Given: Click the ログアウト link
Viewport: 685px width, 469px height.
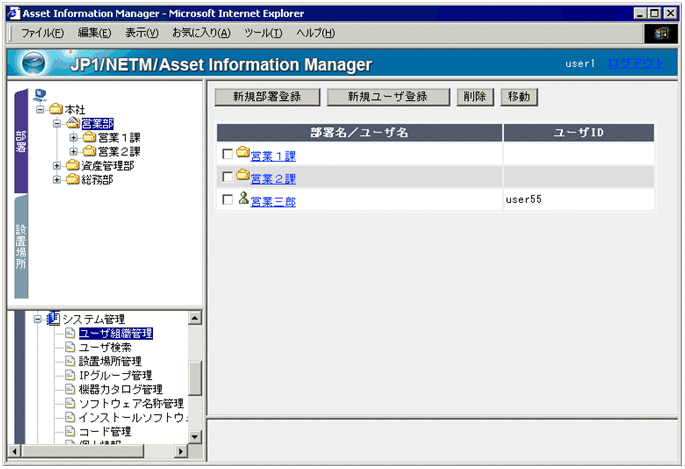Looking at the screenshot, I should pos(636,64).
